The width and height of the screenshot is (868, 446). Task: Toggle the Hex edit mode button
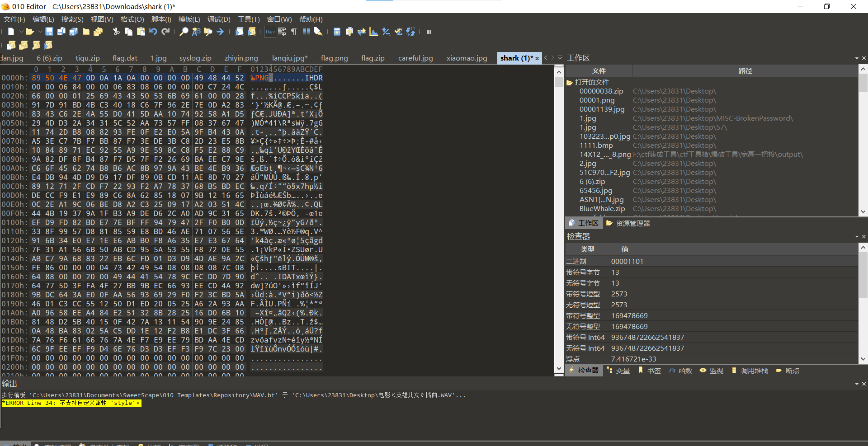[270, 32]
